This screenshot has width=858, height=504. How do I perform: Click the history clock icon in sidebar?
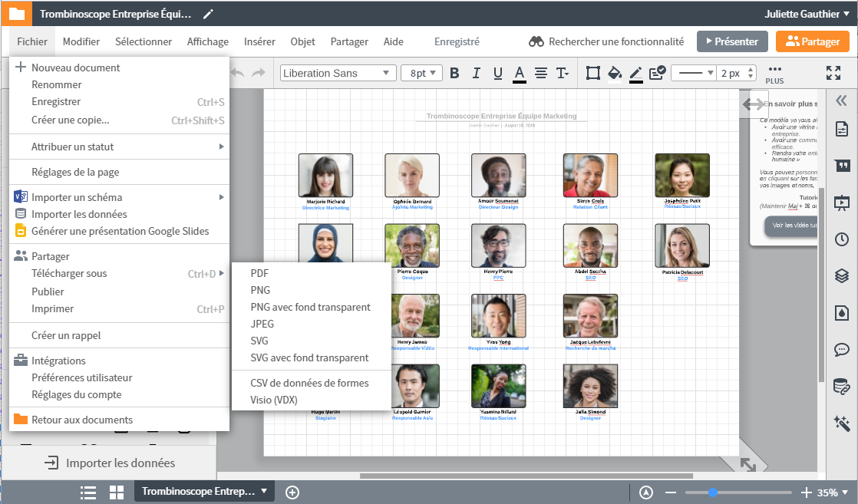841,239
